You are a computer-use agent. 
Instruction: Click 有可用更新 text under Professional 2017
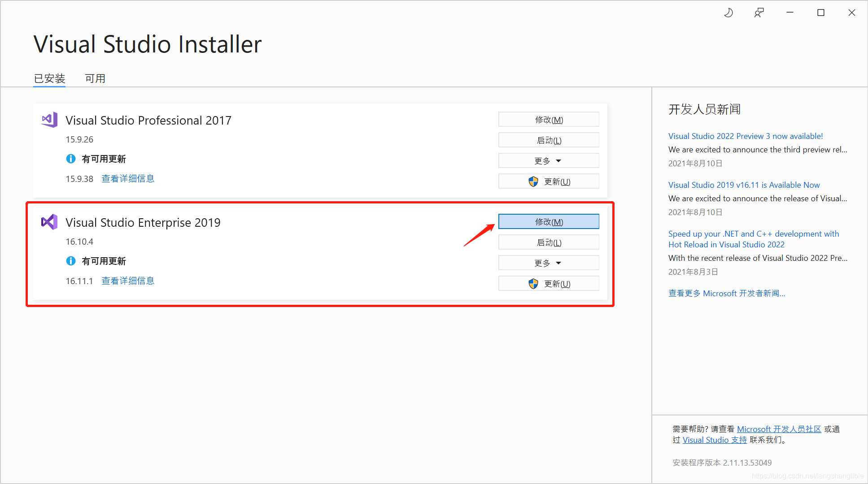click(104, 159)
